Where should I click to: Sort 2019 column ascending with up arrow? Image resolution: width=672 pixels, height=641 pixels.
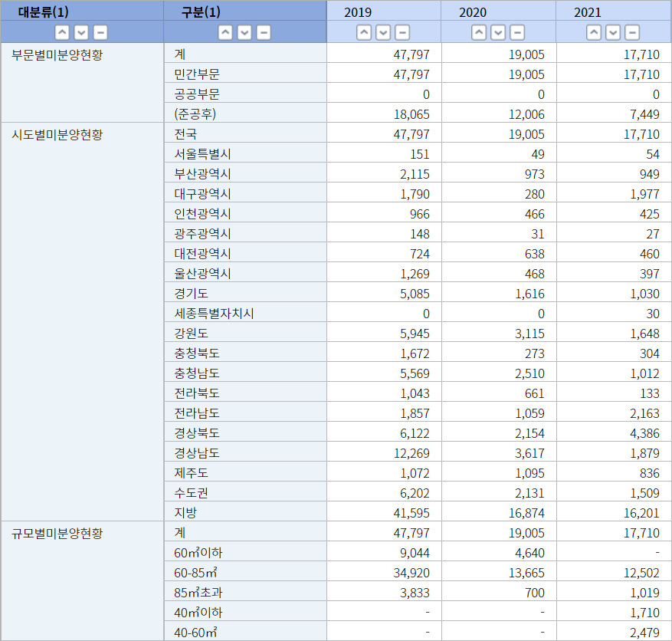(364, 32)
